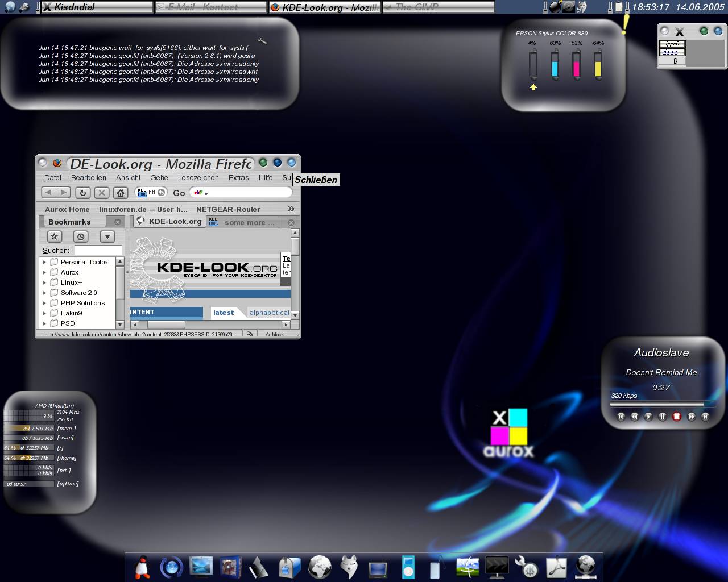The width and height of the screenshot is (728, 582).
Task: Click the wrench icon on log widget
Action: click(262, 40)
